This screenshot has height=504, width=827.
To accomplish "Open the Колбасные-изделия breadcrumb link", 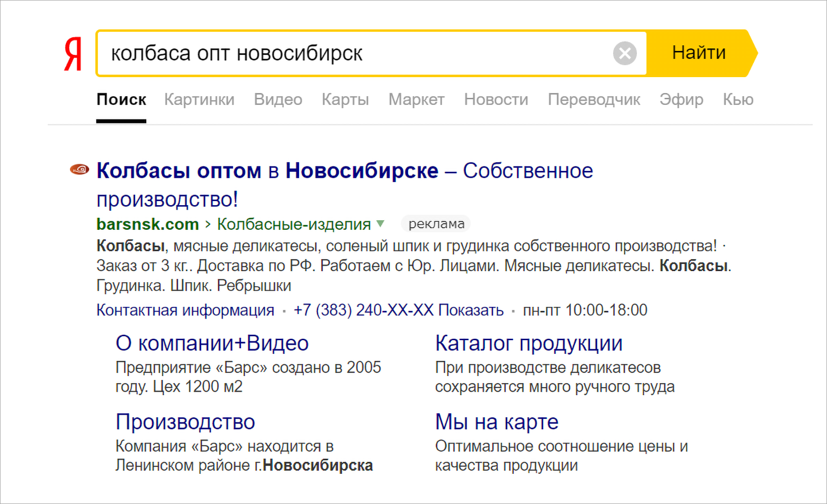I will [x=294, y=224].
